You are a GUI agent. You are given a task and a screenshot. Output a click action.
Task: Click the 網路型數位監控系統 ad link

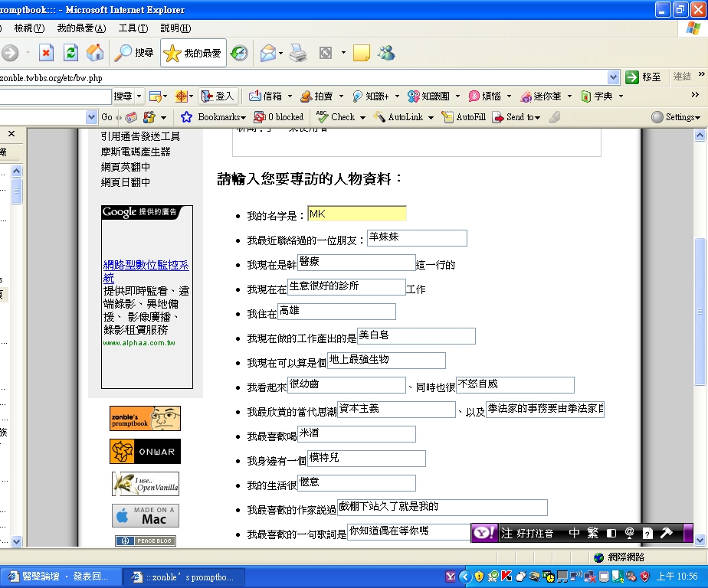[x=146, y=271]
